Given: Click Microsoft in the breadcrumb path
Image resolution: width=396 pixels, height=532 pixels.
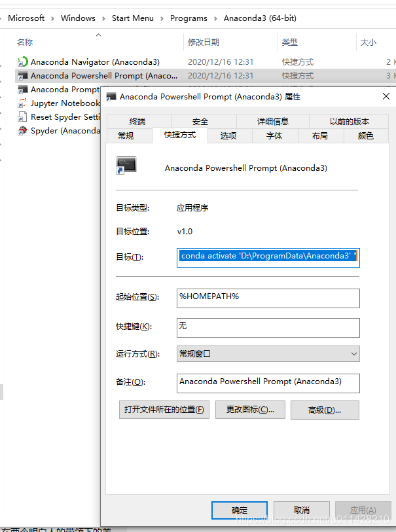Looking at the screenshot, I should (26, 18).
